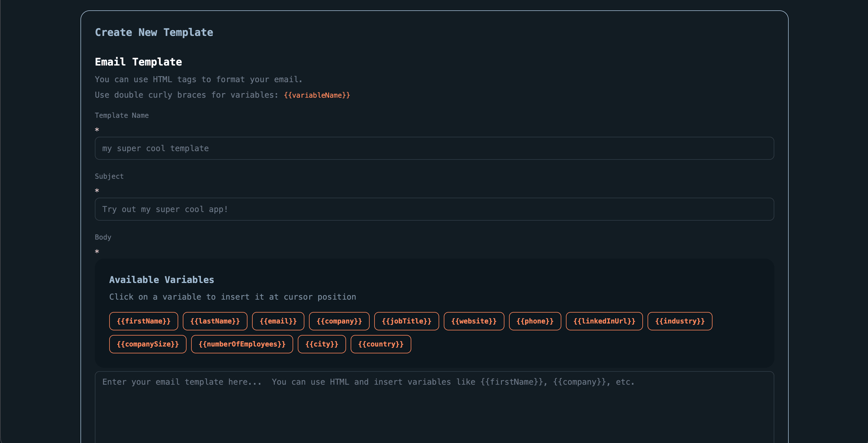Click the Template Name input field
This screenshot has height=443, width=868.
tap(434, 148)
